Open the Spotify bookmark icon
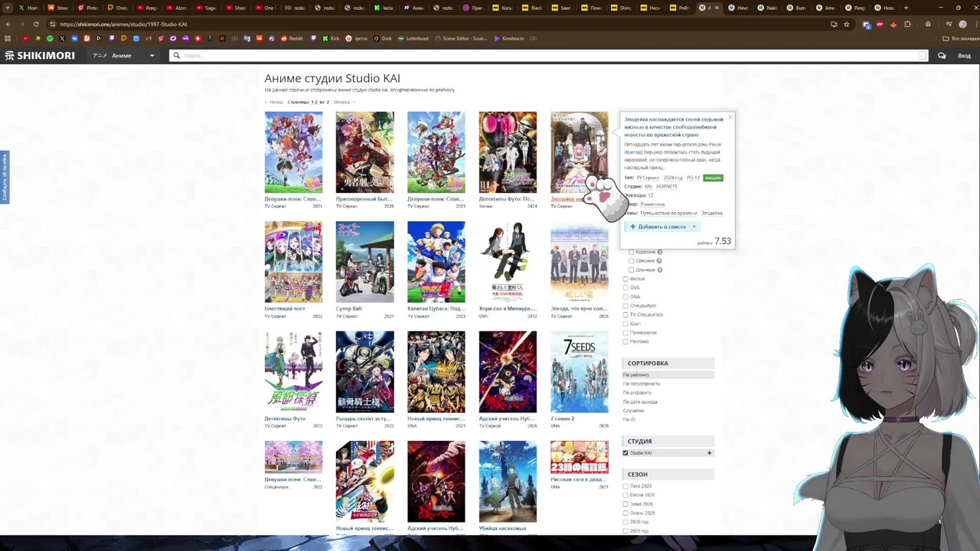Screen dimensions: 980x551 point(50,38)
